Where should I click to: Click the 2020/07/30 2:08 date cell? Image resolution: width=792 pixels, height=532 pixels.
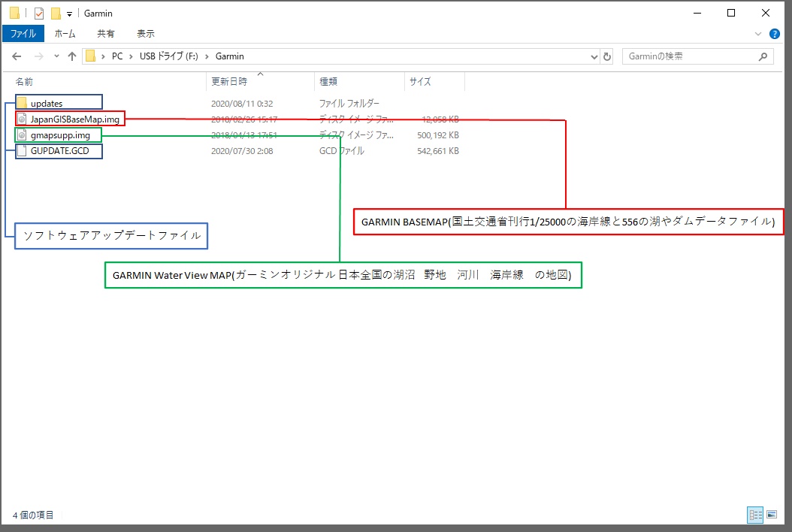242,150
